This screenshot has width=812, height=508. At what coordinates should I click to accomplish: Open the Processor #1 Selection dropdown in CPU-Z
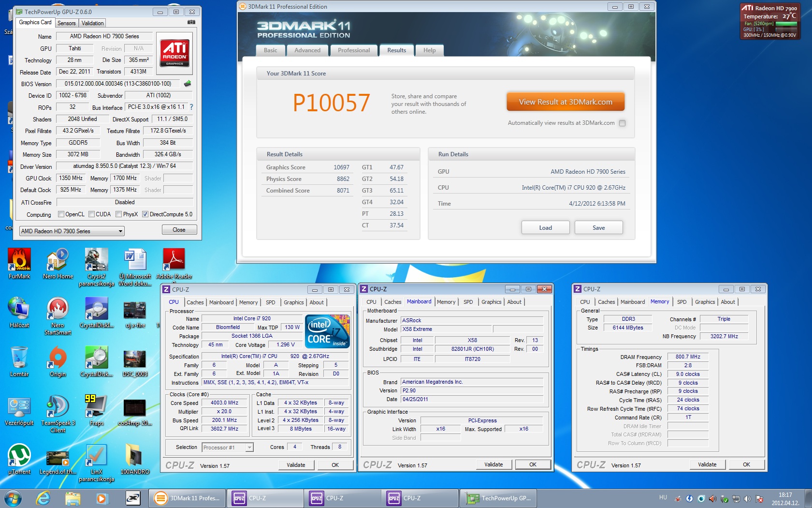228,448
